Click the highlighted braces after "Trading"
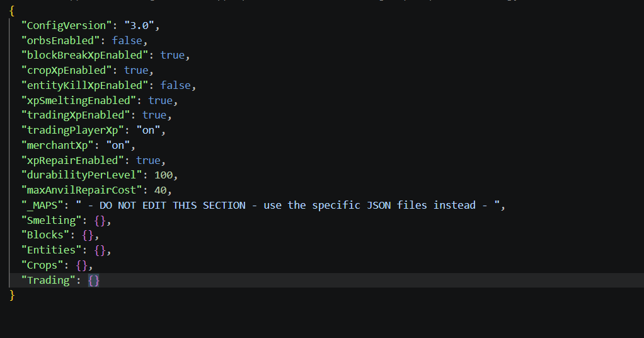This screenshot has height=338, width=644. (94, 281)
